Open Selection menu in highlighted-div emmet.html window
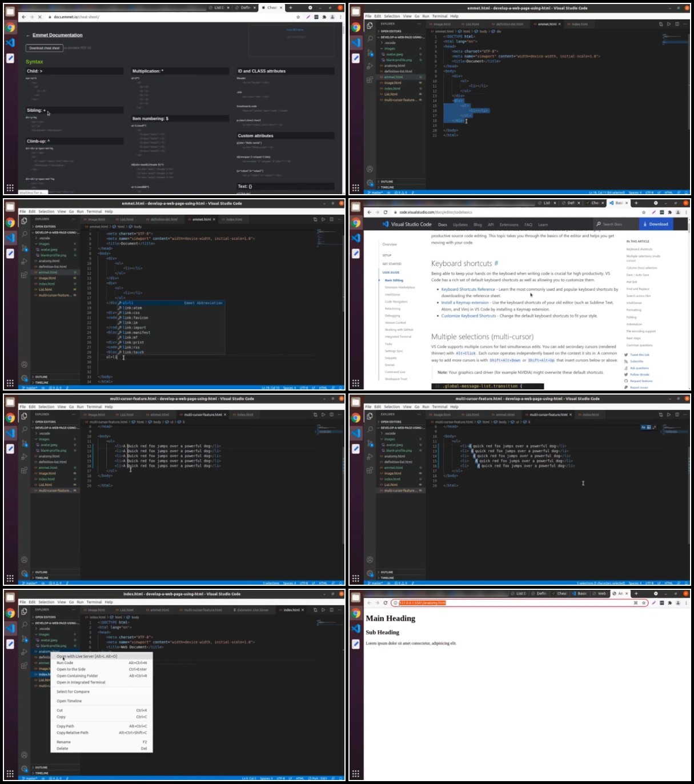 coord(392,16)
